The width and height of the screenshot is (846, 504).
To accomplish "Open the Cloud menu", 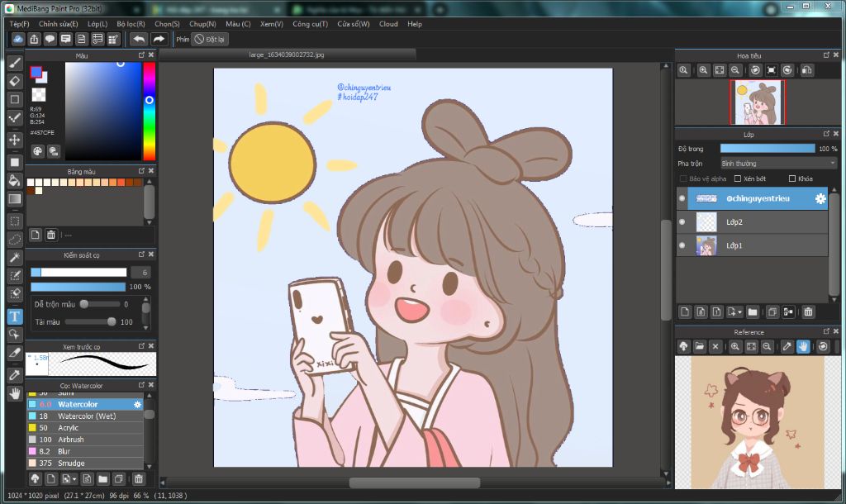I will pyautogui.click(x=388, y=24).
